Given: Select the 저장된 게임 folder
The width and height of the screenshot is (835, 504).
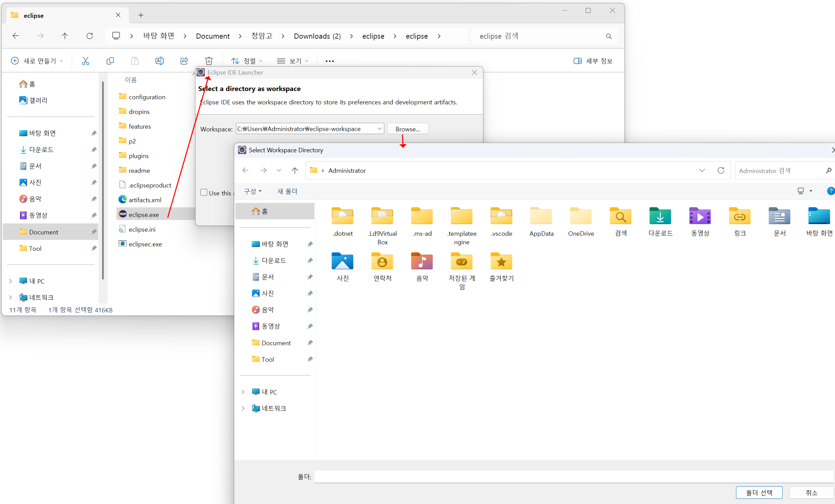Looking at the screenshot, I should (462, 271).
